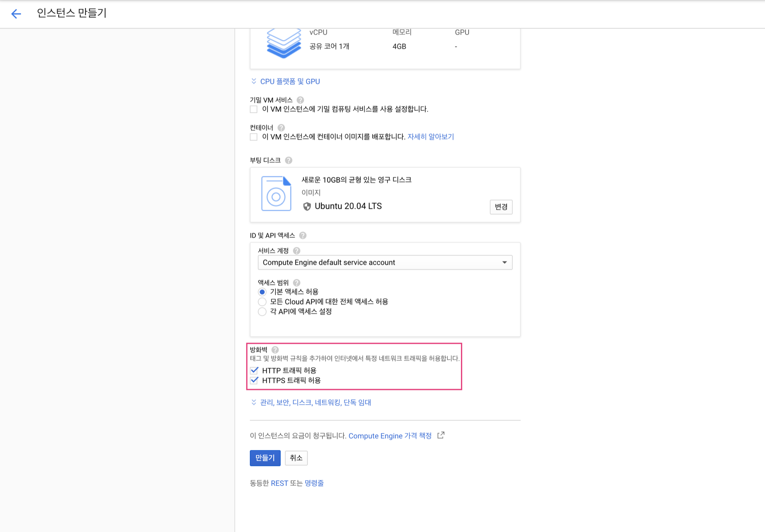Check the container image deploy checkbox
Image resolution: width=765 pixels, height=532 pixels.
(x=254, y=137)
